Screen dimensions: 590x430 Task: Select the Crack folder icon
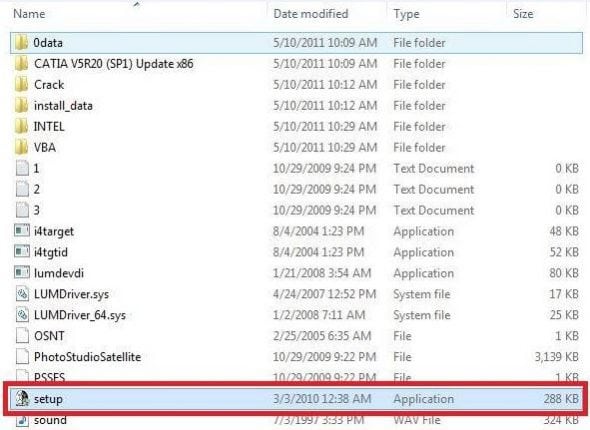21,85
